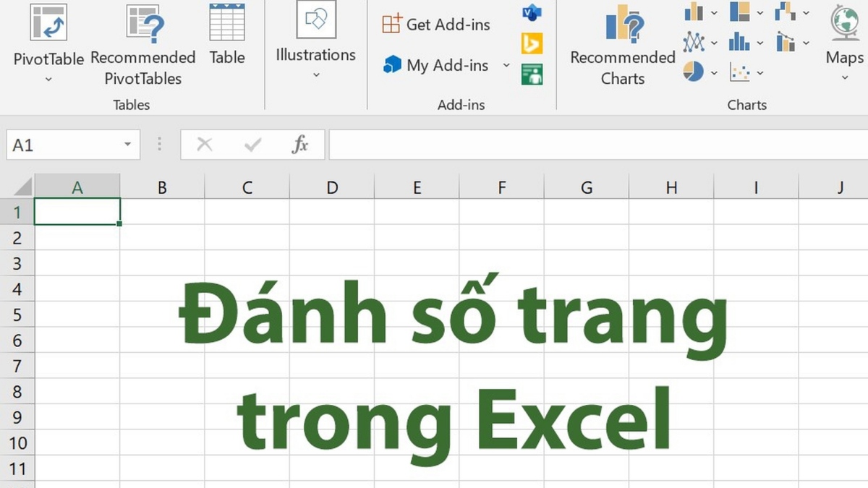The width and height of the screenshot is (868, 488).
Task: Select column E header
Action: [x=417, y=187]
